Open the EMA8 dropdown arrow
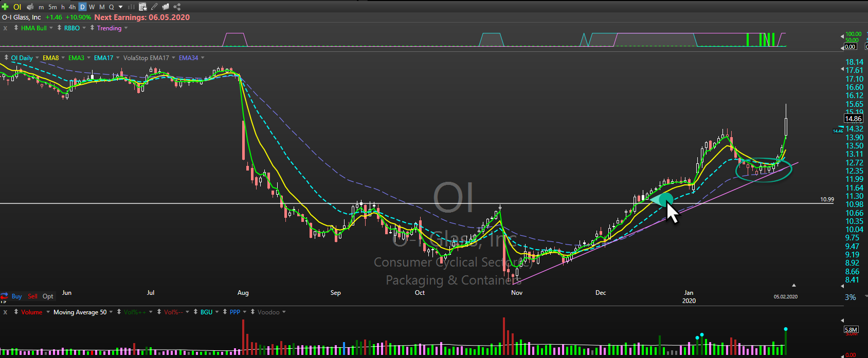Image resolution: width=868 pixels, height=358 pixels. tap(63, 58)
